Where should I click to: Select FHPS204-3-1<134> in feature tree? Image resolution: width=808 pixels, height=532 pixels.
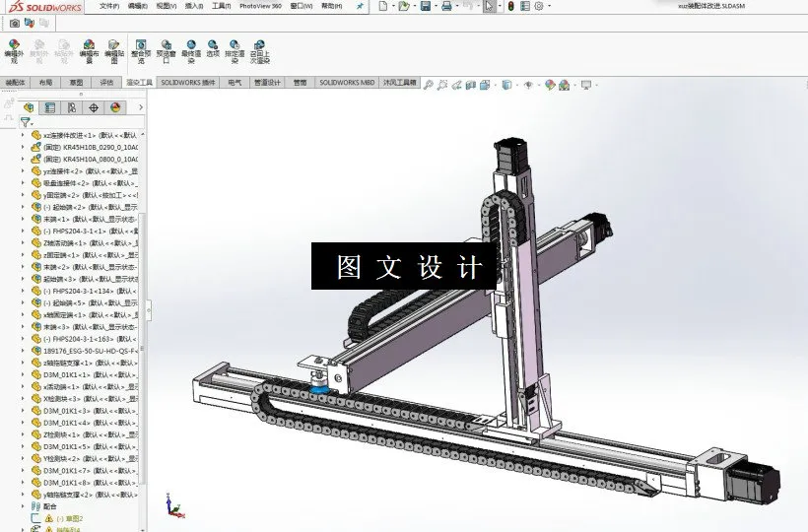point(84,291)
